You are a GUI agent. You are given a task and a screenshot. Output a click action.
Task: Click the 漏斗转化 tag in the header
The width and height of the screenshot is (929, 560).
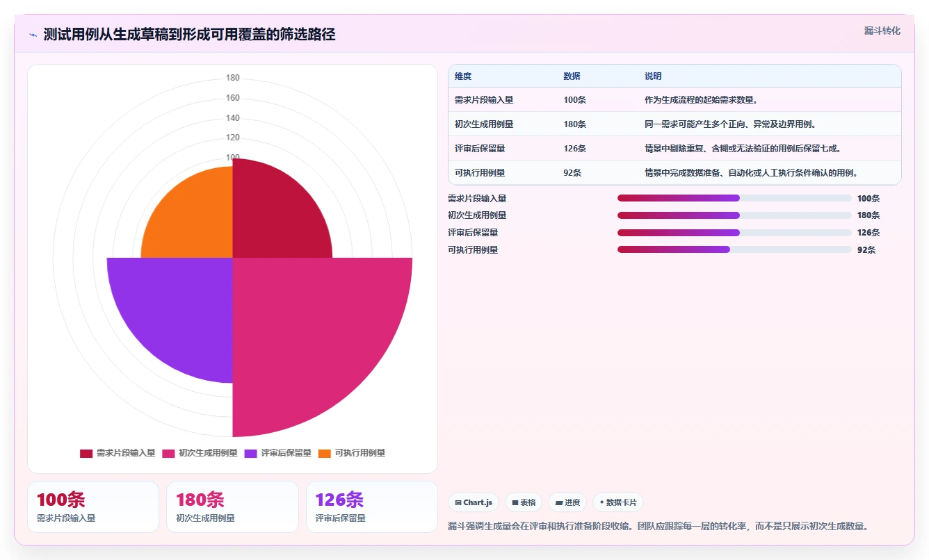click(x=882, y=31)
